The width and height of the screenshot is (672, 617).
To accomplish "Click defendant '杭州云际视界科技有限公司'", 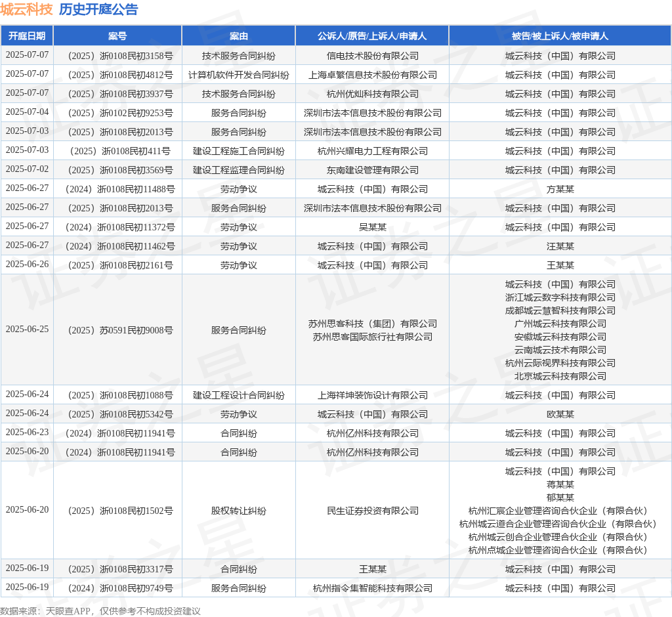I will [560, 363].
